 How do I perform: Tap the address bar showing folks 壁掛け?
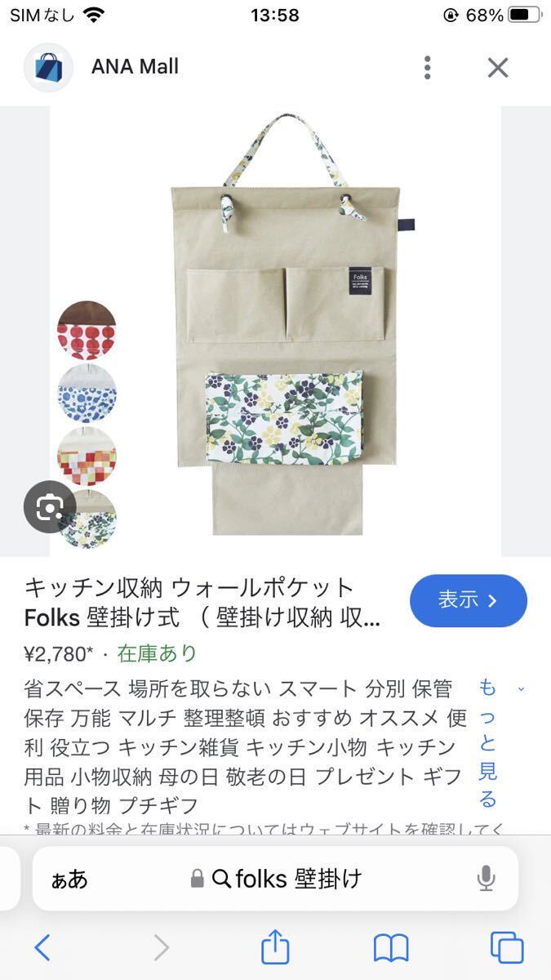(276, 878)
